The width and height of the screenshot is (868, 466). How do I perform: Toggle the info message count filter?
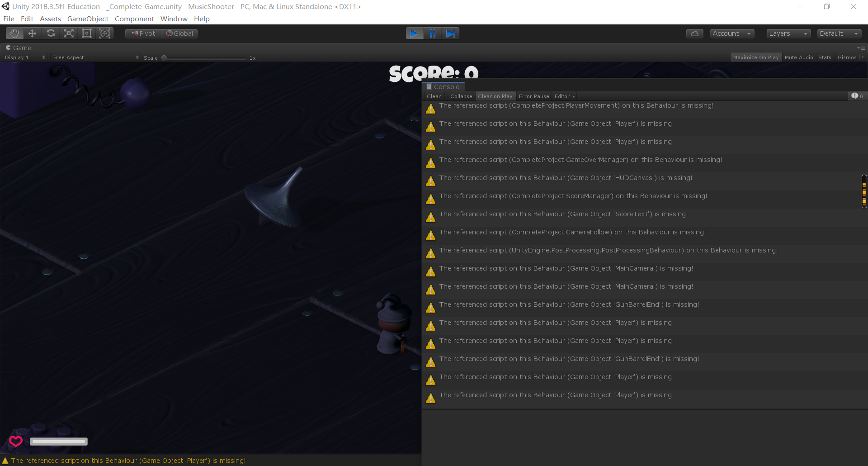point(857,96)
